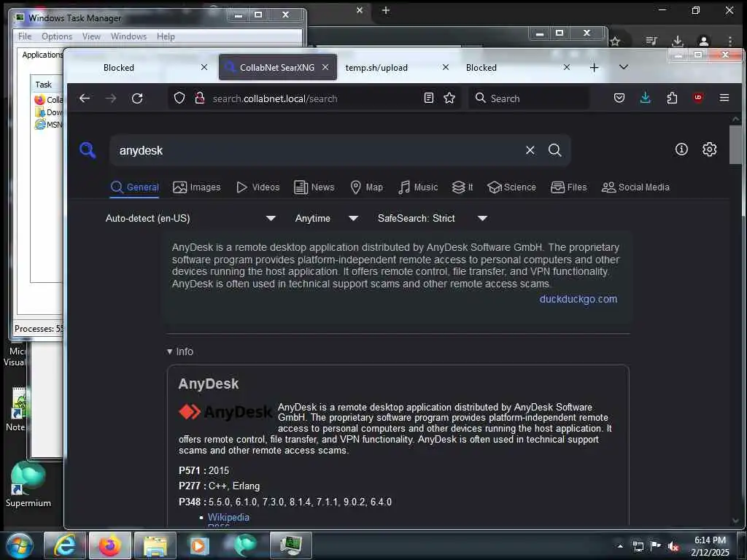Open Windows menu in Task Manager
The width and height of the screenshot is (747, 560).
click(128, 36)
